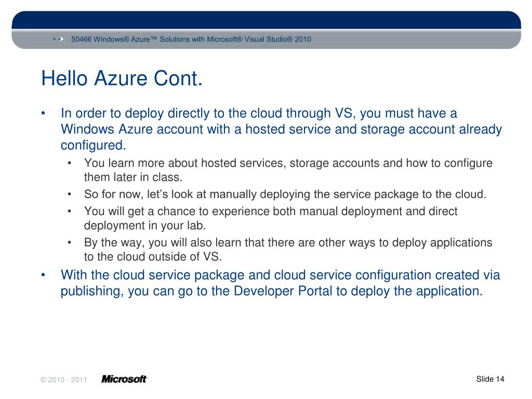Select the bullet 'With the cloud service package'

pyautogui.click(x=280, y=283)
